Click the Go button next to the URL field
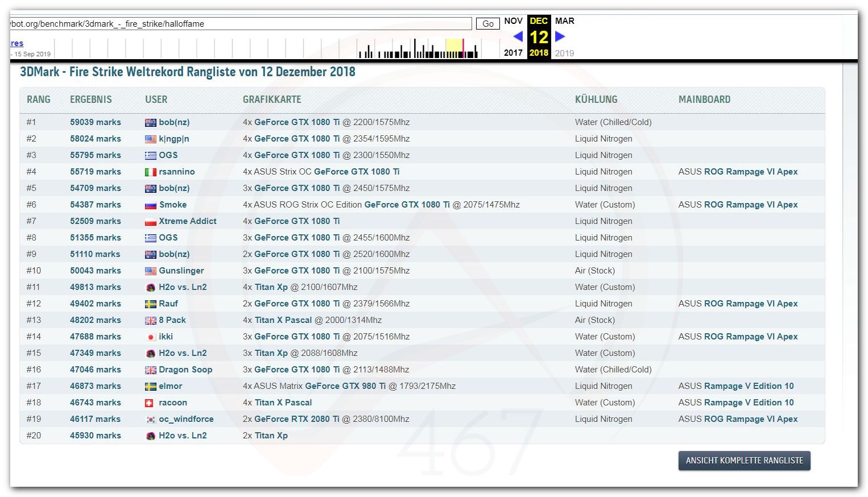 coord(488,24)
